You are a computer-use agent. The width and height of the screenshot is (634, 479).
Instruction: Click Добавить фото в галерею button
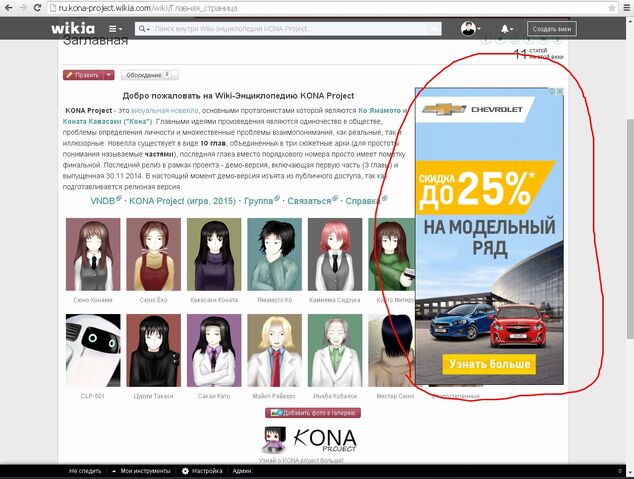click(x=313, y=413)
